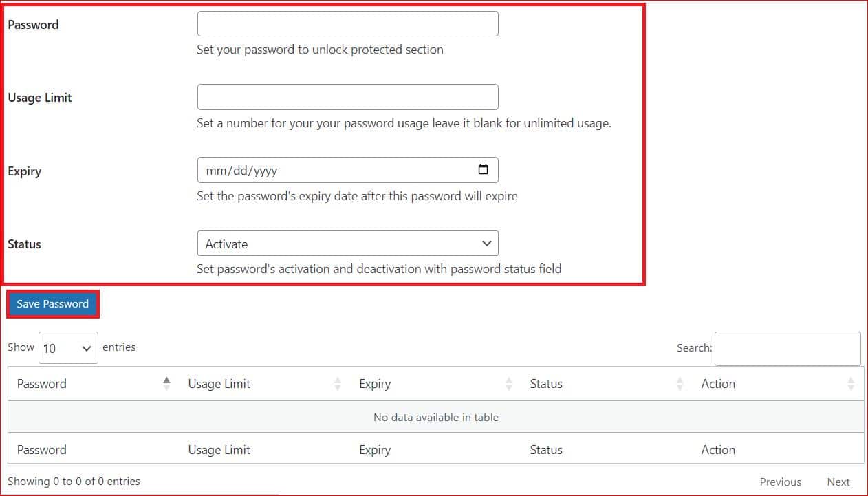Viewport: 868px width, 496px height.
Task: Click the No data available row
Action: point(435,417)
